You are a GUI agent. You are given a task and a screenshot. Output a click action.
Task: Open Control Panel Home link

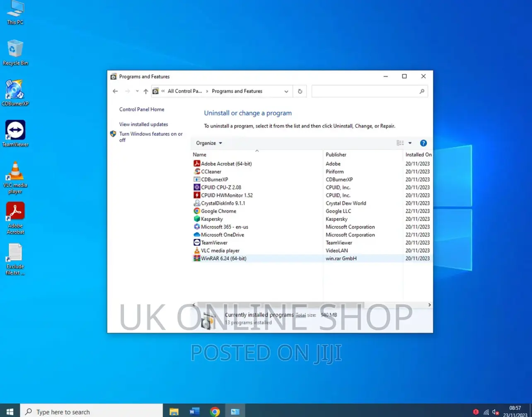click(x=142, y=109)
